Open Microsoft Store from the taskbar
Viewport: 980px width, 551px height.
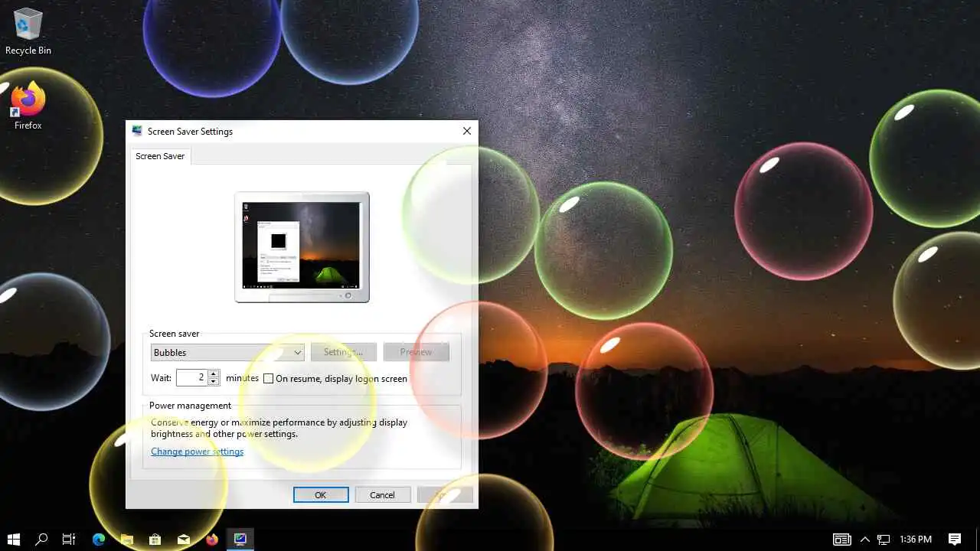(x=155, y=539)
